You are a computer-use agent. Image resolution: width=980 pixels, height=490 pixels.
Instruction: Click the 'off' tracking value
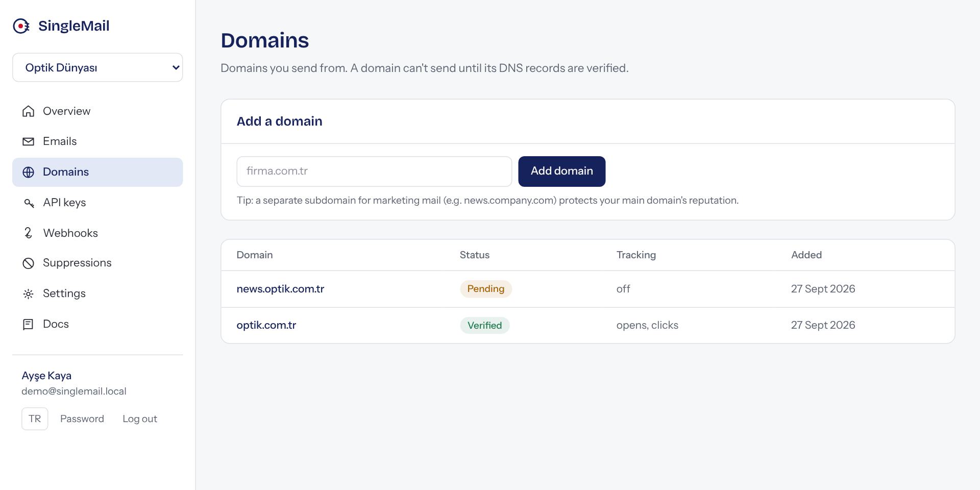pos(623,289)
